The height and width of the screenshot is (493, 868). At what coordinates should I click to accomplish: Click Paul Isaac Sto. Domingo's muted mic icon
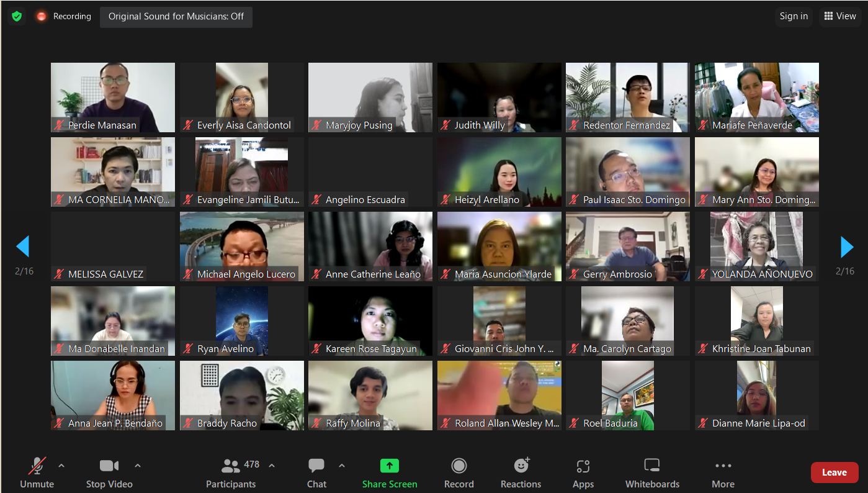[574, 199]
